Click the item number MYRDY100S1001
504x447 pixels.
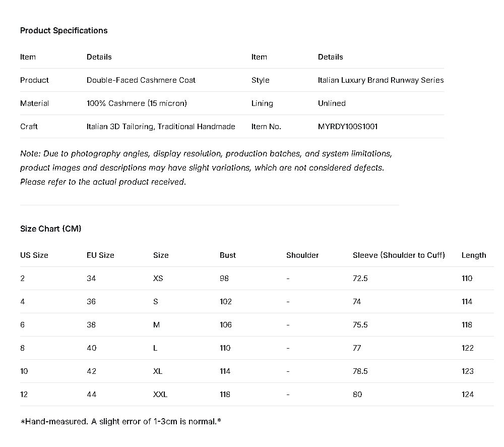coord(347,127)
